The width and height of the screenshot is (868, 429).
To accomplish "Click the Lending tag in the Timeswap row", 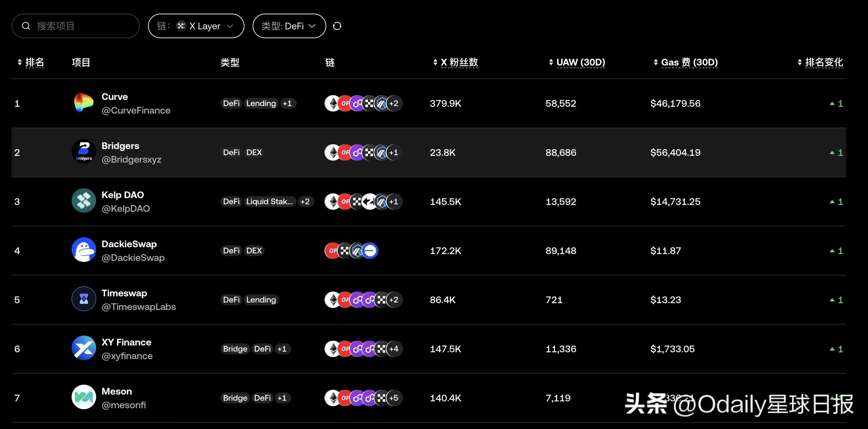I will [261, 300].
